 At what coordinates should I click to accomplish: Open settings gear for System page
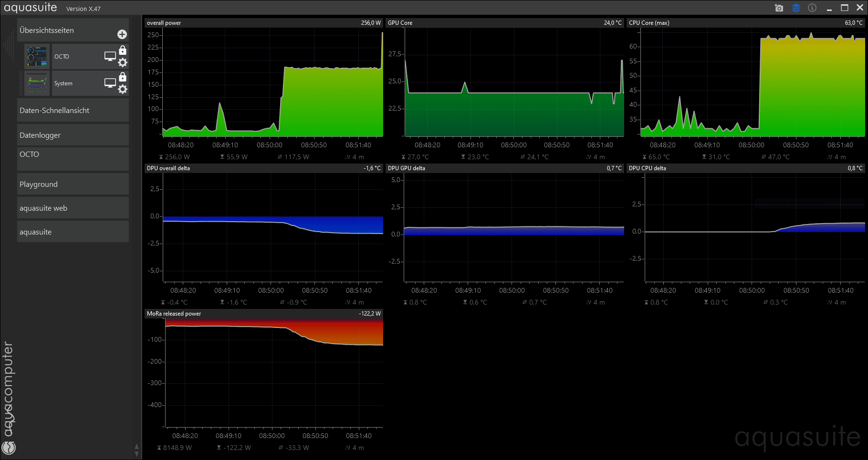(123, 89)
